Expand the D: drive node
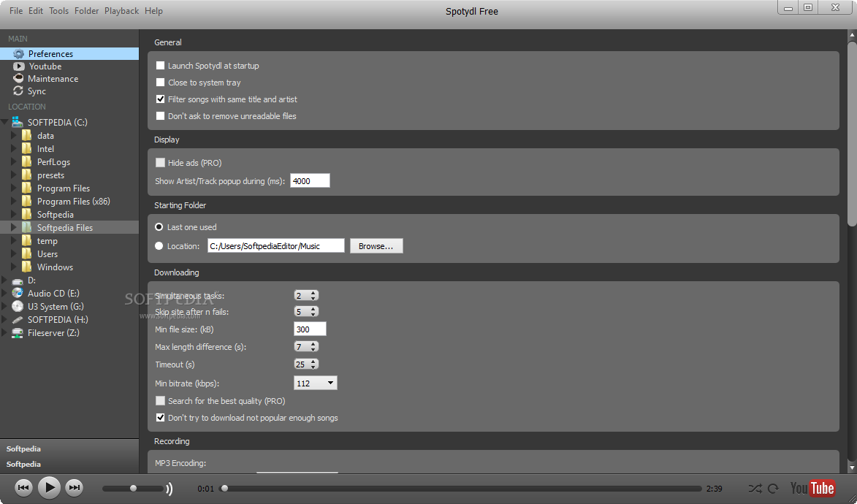Screen dimensions: 857x504 pyautogui.click(x=5, y=280)
